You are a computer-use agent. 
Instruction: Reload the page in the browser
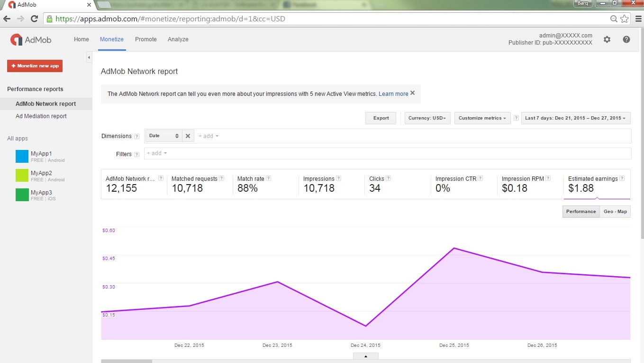coord(33,19)
